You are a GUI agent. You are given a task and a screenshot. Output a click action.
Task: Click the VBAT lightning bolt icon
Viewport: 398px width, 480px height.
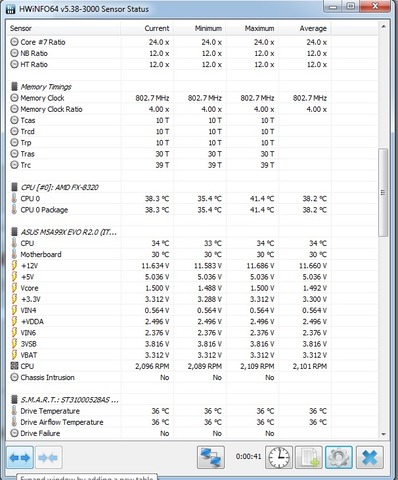coord(14,355)
